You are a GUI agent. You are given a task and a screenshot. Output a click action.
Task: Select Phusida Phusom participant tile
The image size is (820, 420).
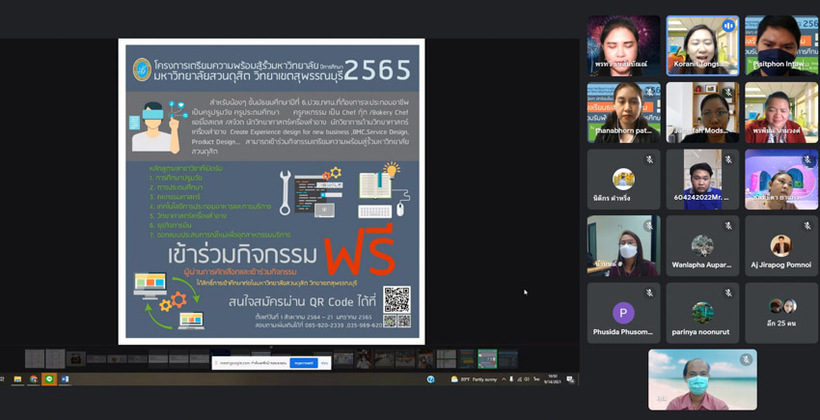point(623,313)
